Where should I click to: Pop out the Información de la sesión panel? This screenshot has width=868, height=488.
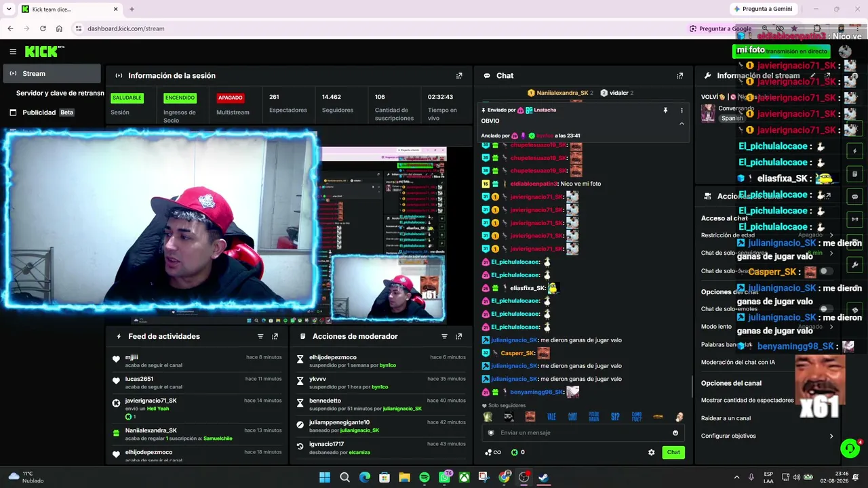point(459,76)
